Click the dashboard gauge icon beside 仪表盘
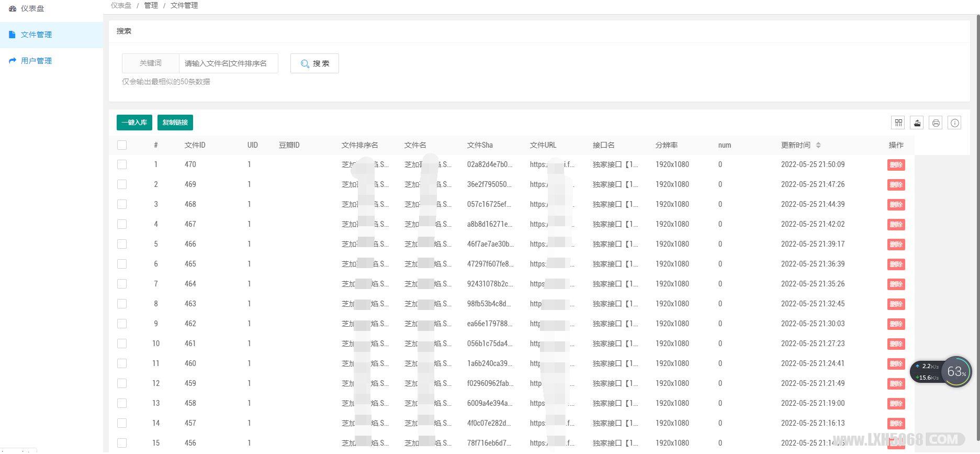980x454 pixels. pyautogui.click(x=13, y=8)
